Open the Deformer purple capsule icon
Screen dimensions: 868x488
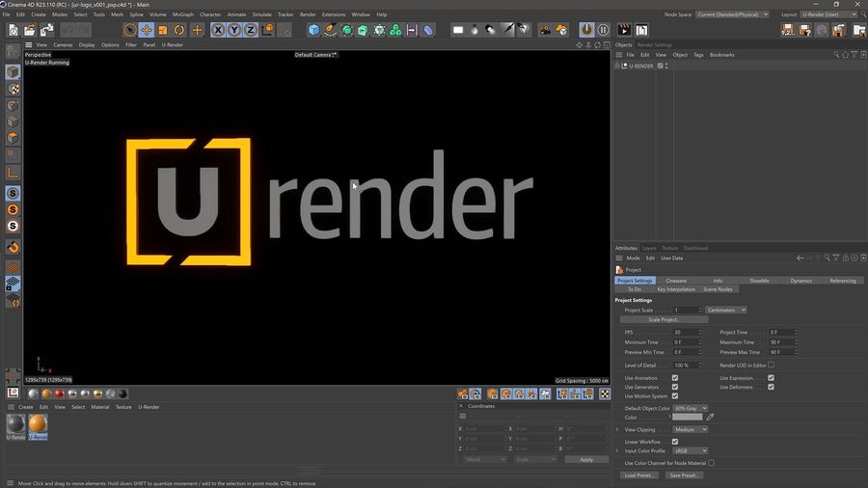428,30
